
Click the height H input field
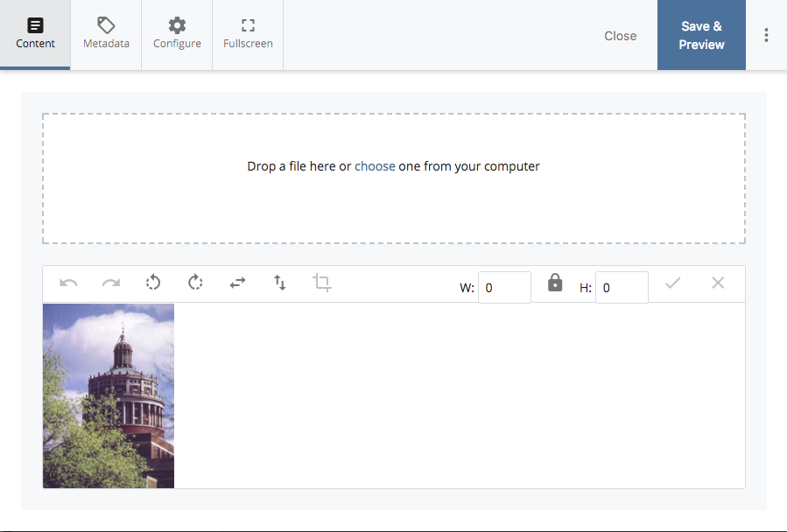(622, 288)
